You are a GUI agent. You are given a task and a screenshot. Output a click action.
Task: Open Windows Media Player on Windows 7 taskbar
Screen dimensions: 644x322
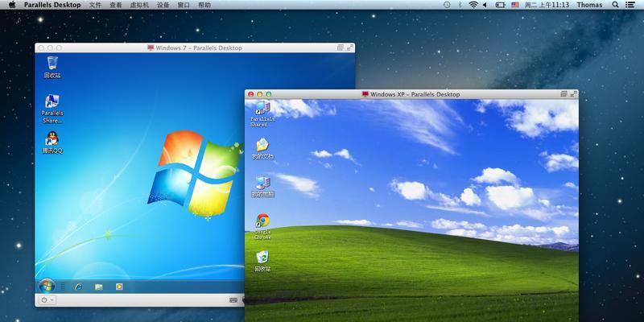point(119,287)
